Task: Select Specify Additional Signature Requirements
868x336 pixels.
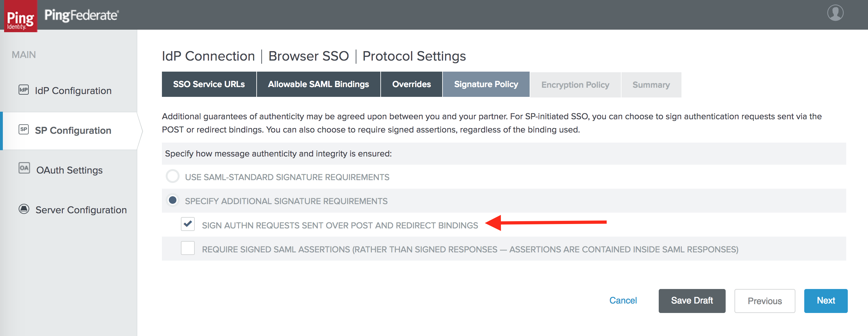Action: tap(173, 200)
